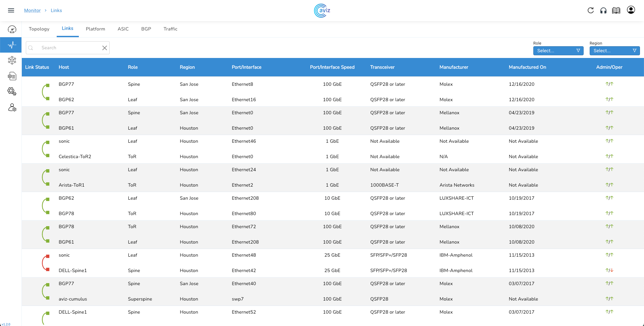The width and height of the screenshot is (644, 326).
Task: Click the refresh icon in header
Action: (x=591, y=10)
